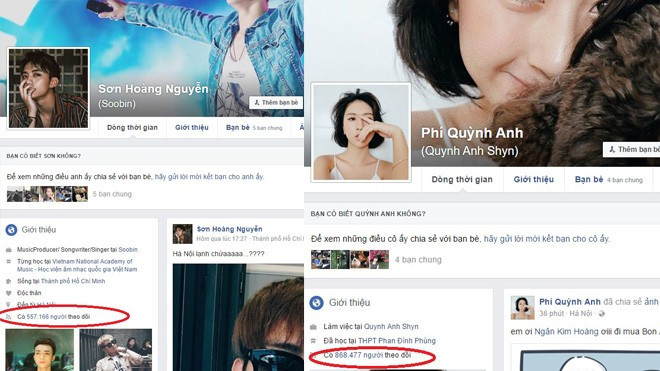Click Thêm bạn bè button on Soobin's profile
The image size is (660, 371).
(276, 102)
